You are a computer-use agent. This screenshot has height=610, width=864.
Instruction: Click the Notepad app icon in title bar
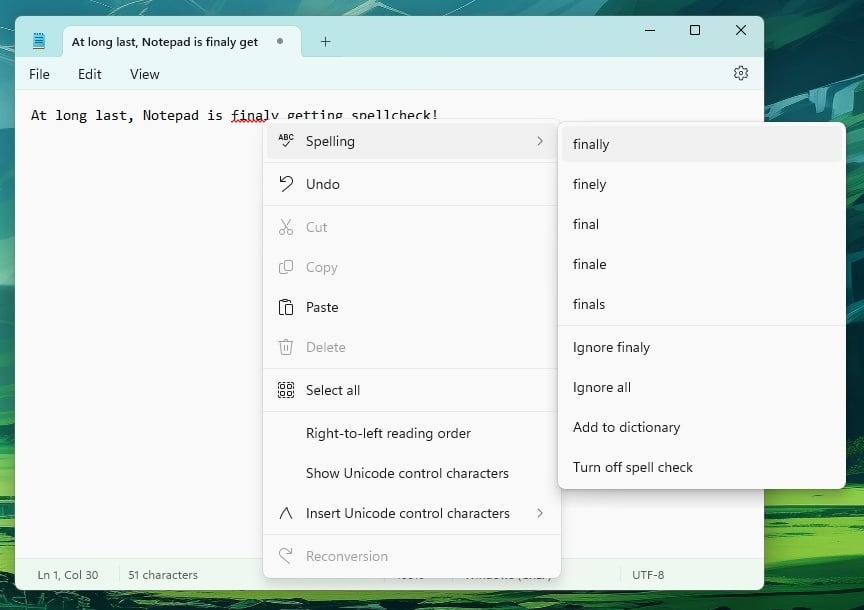pyautogui.click(x=39, y=41)
